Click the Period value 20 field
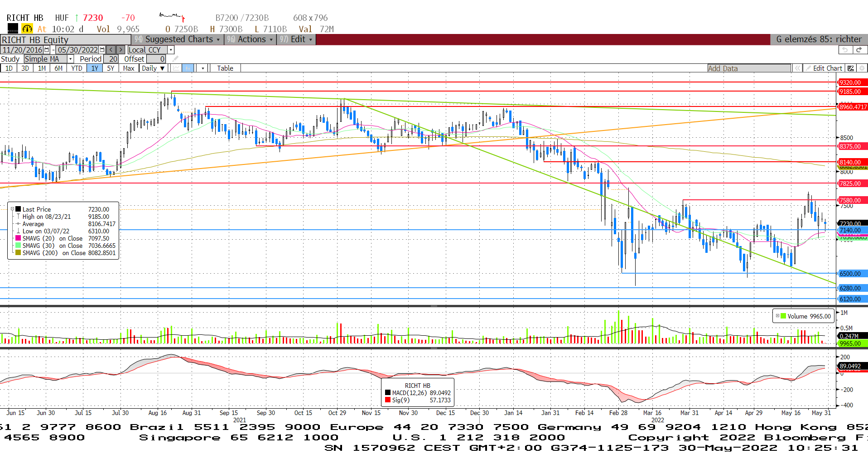The image size is (868, 473). pyautogui.click(x=111, y=59)
